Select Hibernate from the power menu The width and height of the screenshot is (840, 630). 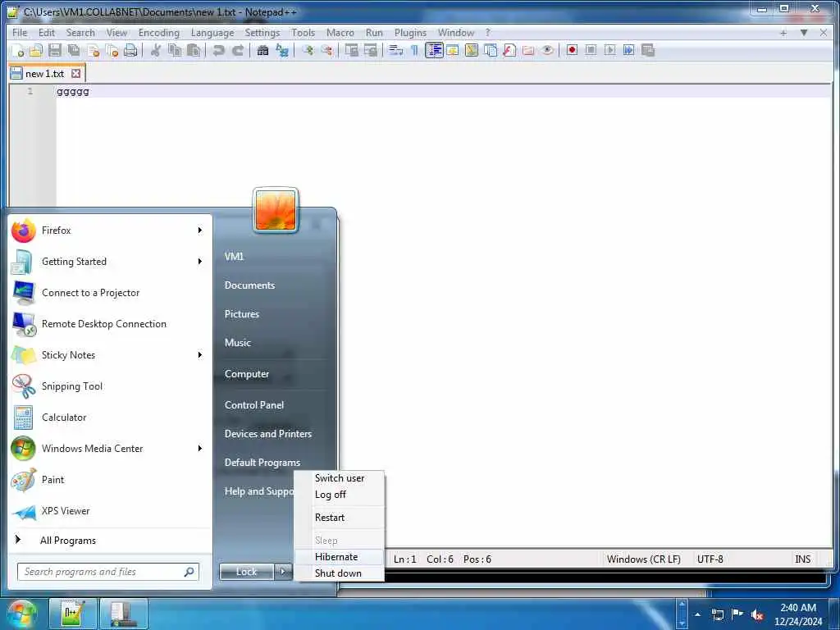(339, 557)
